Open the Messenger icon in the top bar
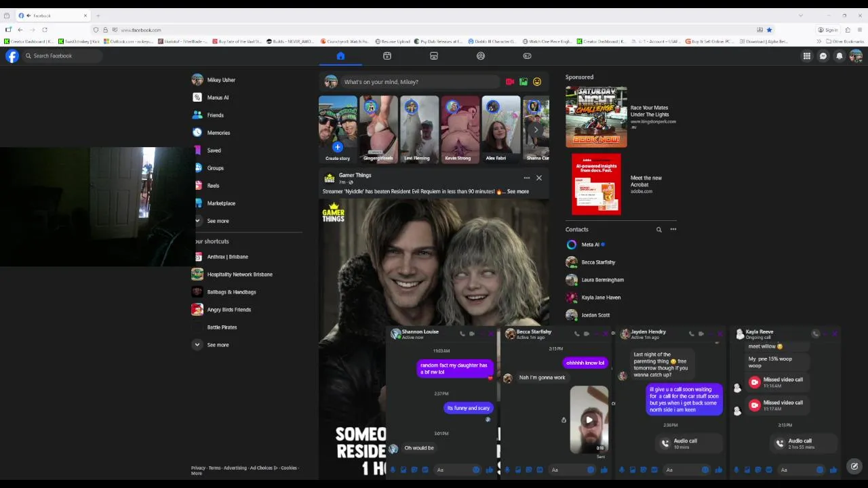 click(823, 56)
